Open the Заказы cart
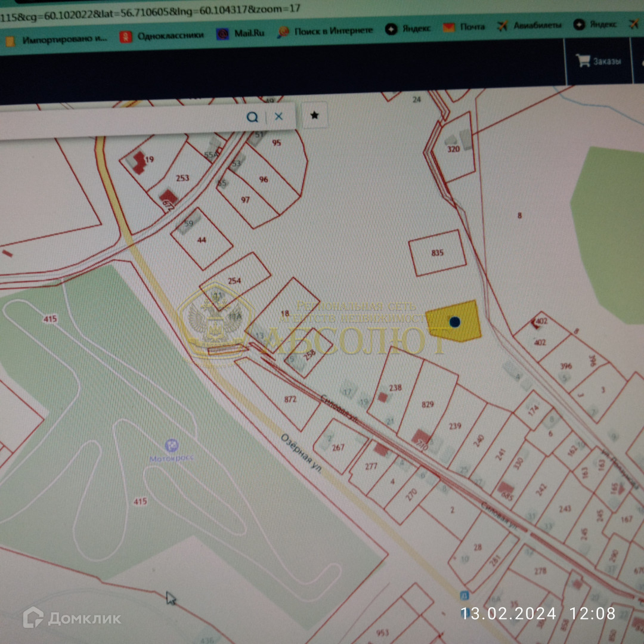 pos(599,61)
